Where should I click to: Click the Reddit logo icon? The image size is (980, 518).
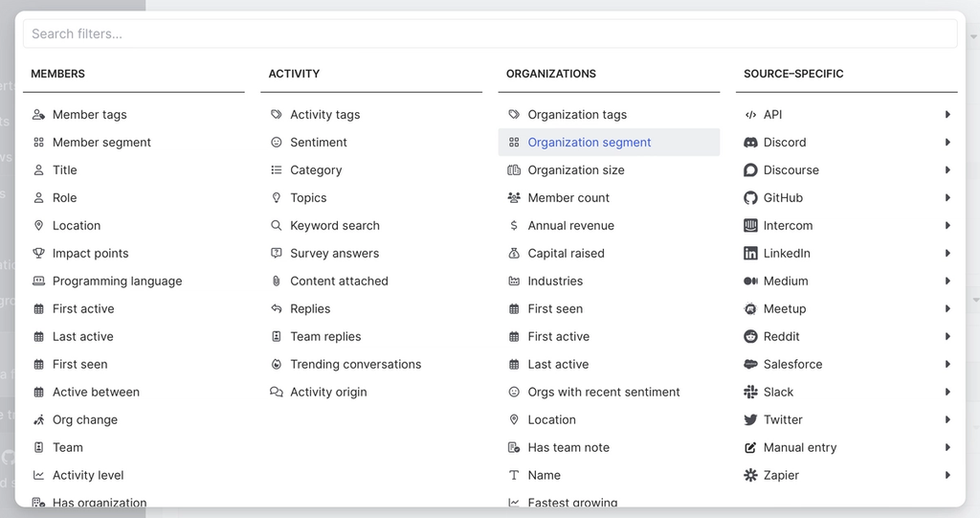coord(750,337)
